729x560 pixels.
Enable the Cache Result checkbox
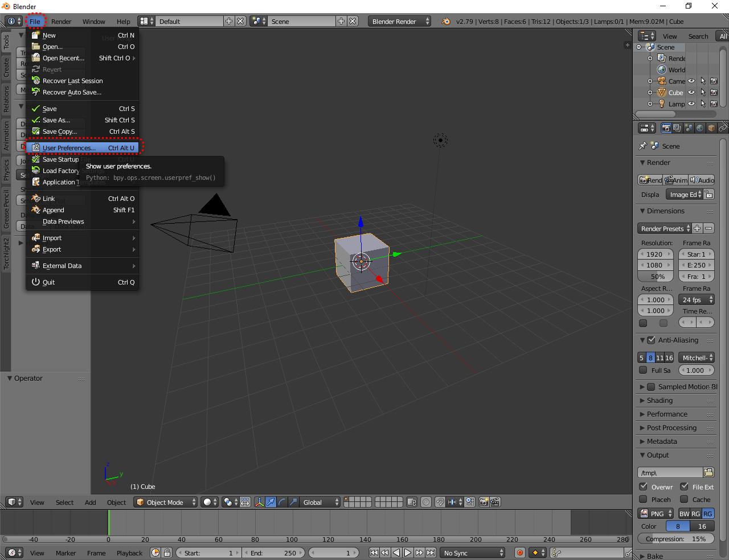(684, 499)
